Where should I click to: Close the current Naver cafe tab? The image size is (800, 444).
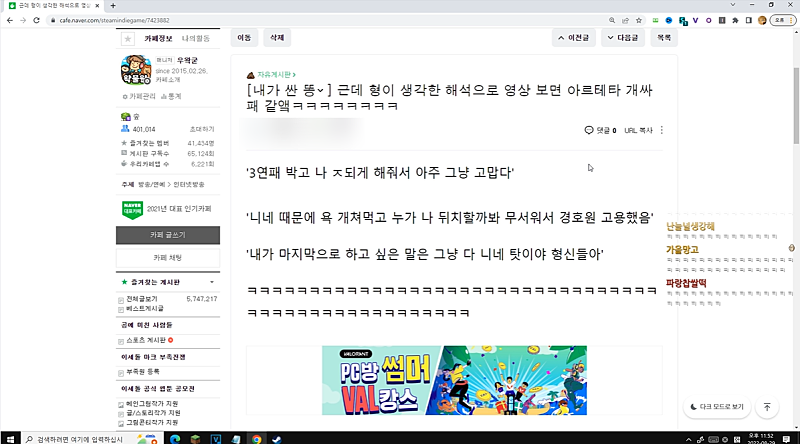pyautogui.click(x=97, y=6)
